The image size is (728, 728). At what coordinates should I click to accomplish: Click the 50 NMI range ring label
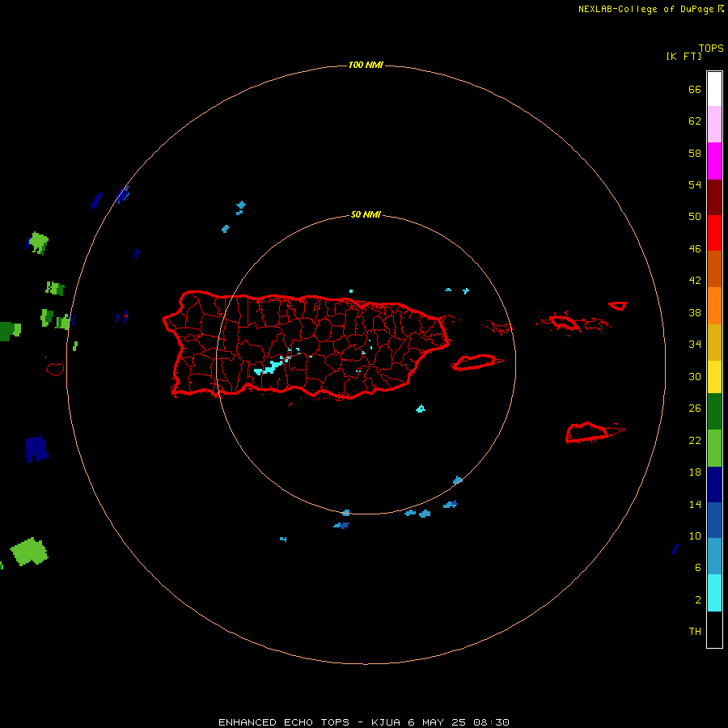click(366, 214)
